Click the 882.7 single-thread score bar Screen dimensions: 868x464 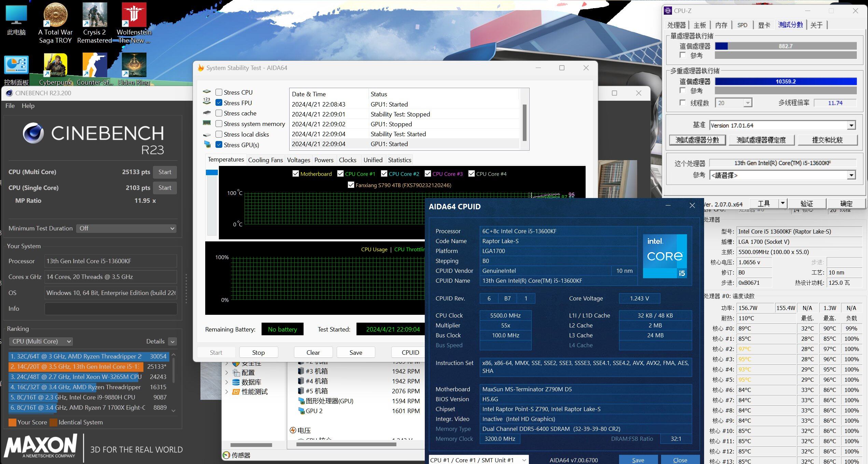coord(786,46)
